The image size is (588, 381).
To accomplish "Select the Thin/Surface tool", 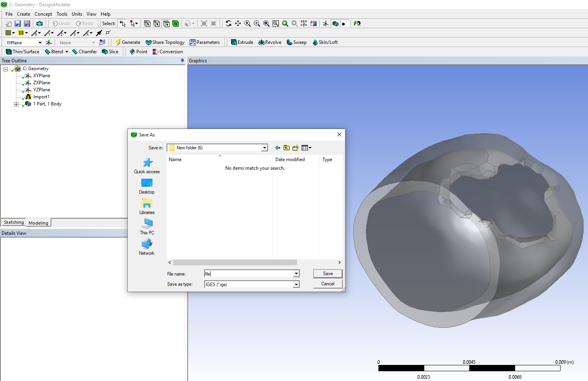I will point(22,51).
